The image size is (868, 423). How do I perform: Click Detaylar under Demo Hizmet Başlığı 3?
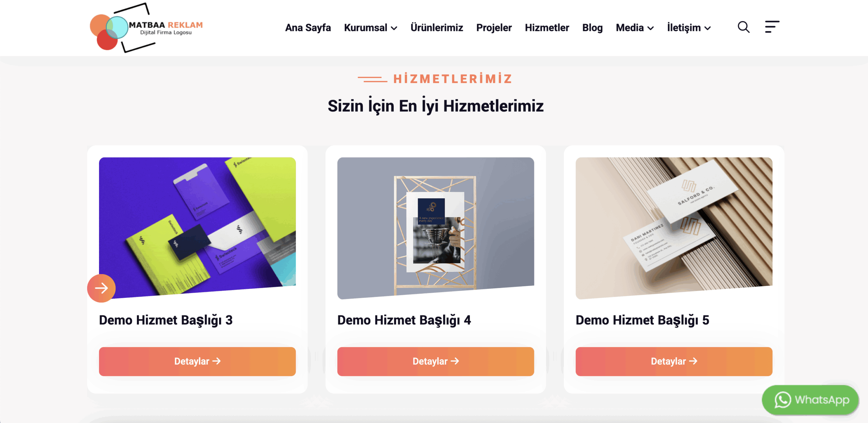click(x=197, y=361)
